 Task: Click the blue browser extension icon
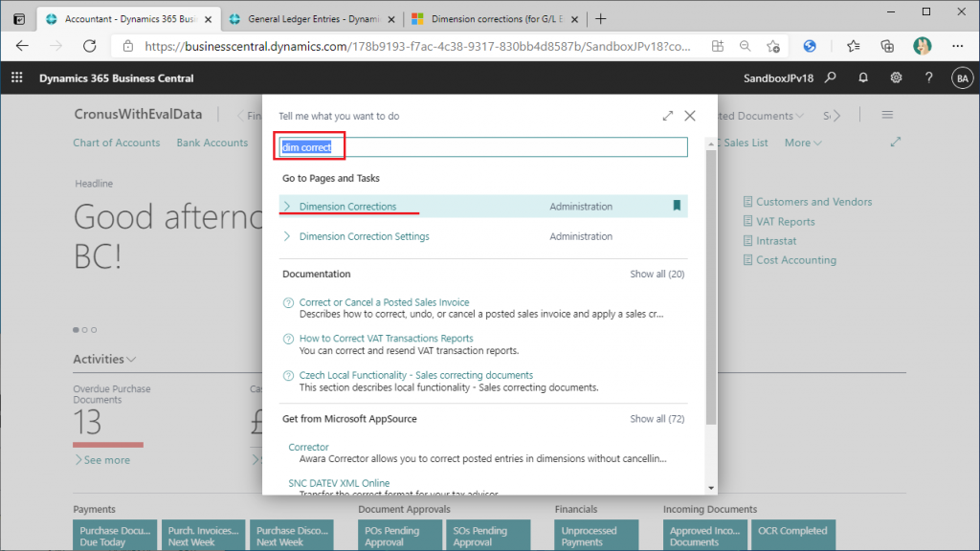click(x=810, y=46)
